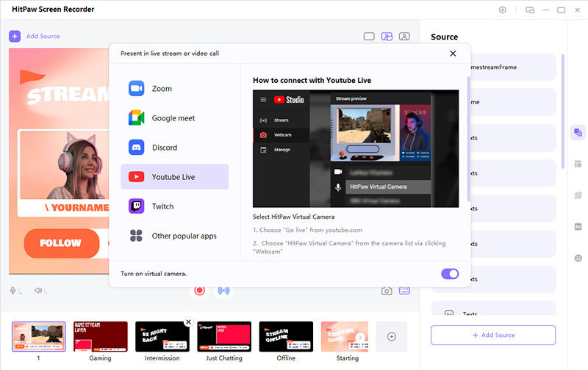Click the Select HitPaw Virtual Camera text
Screen dimensions: 588x370
coord(293,217)
